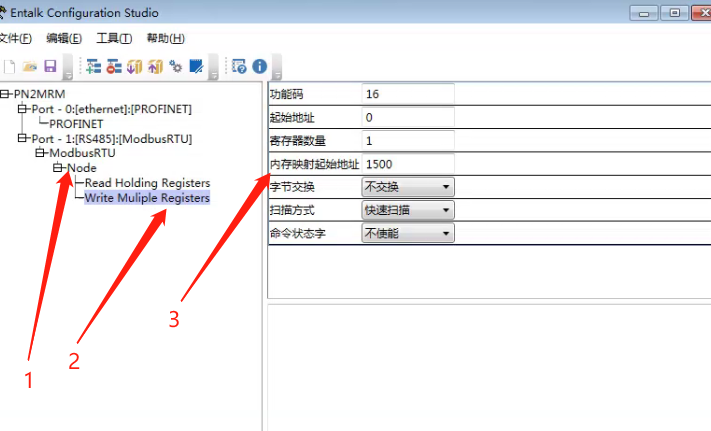Open the 帮助(H) menu
The width and height of the screenshot is (711, 431).
pos(166,39)
